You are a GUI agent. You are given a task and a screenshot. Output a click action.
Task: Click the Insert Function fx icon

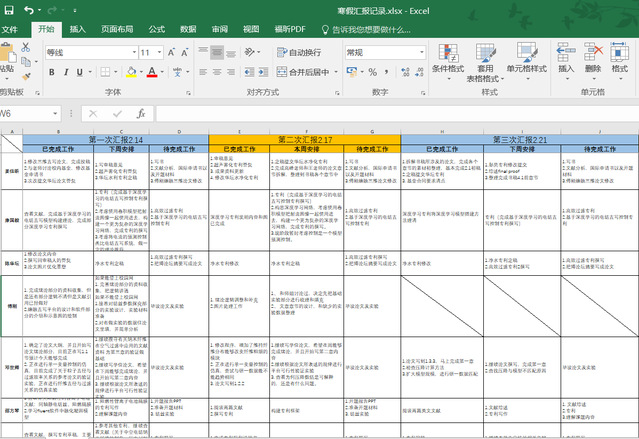point(141,113)
